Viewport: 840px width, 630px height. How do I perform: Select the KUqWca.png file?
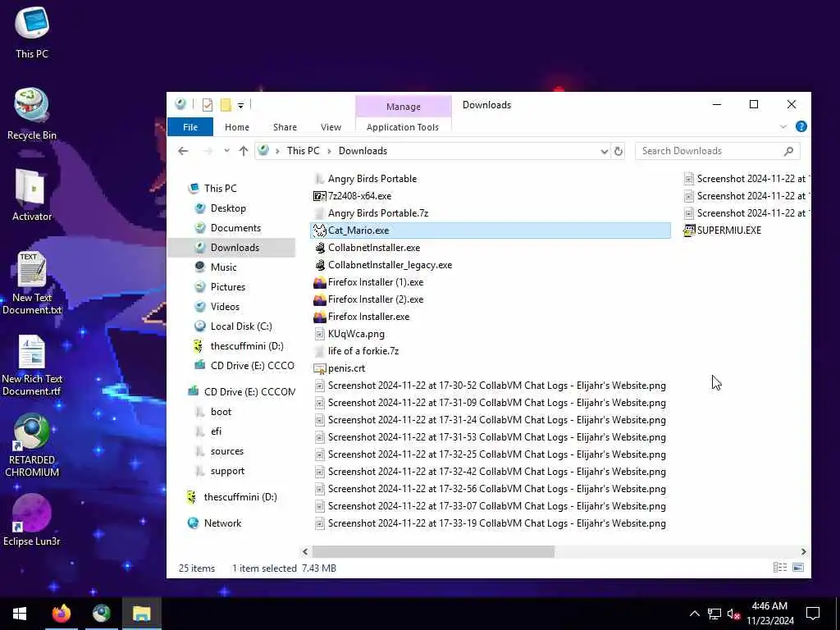(356, 335)
